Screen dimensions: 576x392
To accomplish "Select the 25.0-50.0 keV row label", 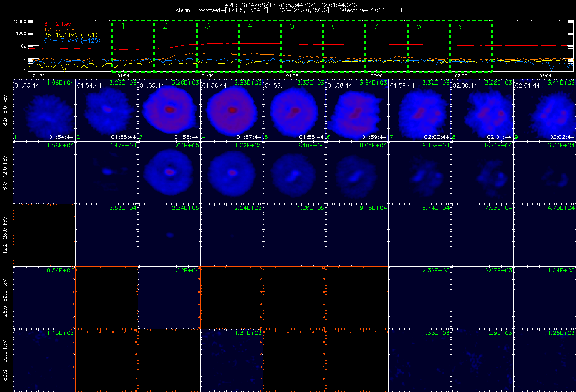I will click(x=5, y=298).
